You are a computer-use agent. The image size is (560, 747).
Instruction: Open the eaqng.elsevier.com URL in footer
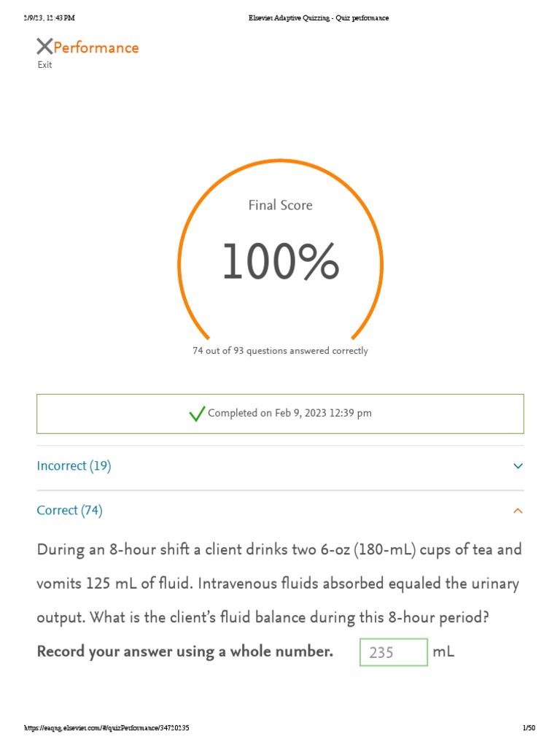106,728
